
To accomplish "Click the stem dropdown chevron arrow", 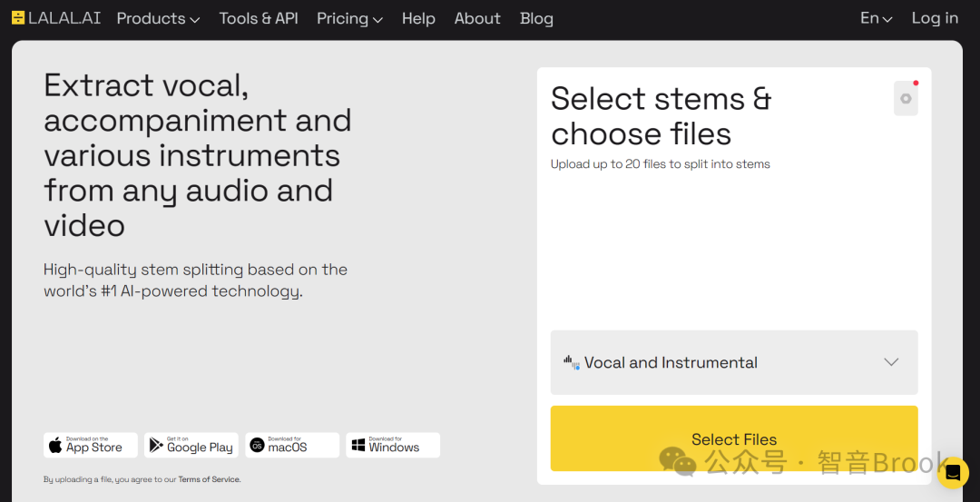I will tap(891, 362).
